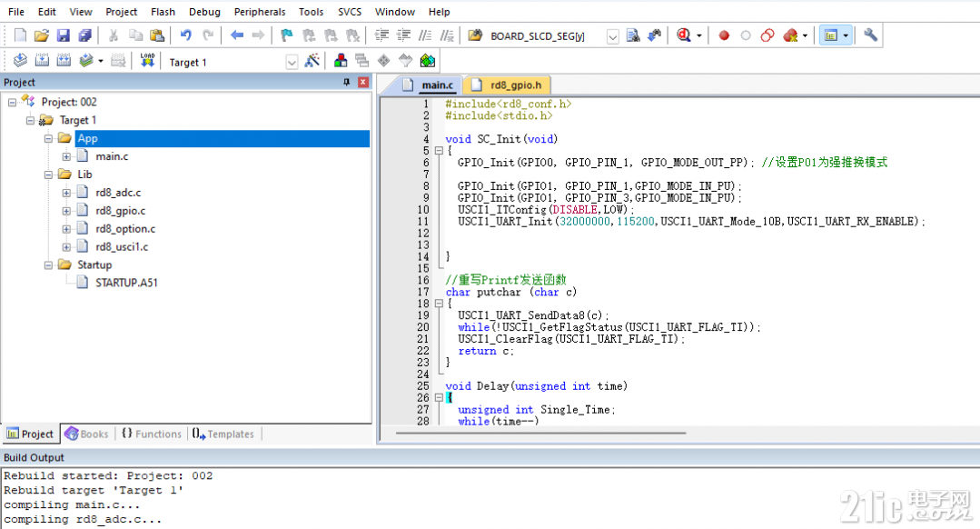This screenshot has height=529, width=980.
Task: Click the Batch Build stacked icon
Action: [x=86, y=61]
